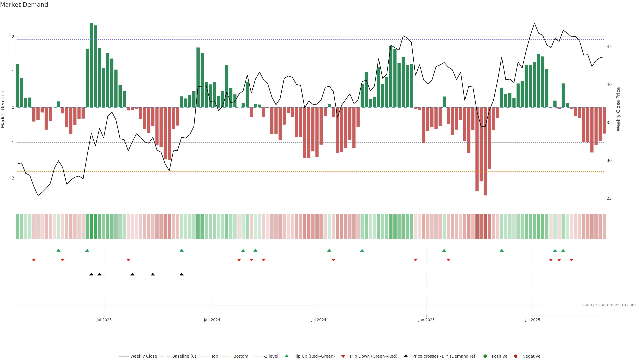Click the darkest red heatmap cell

pos(485,226)
